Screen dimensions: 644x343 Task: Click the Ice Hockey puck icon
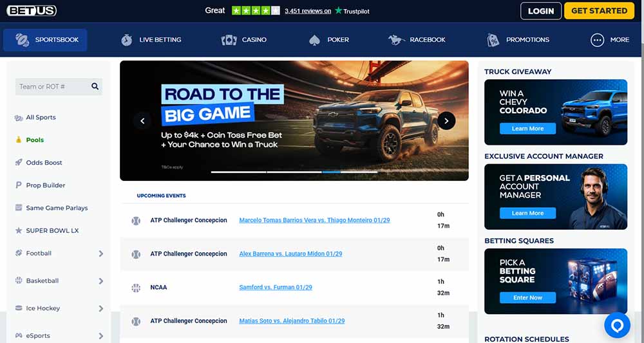(x=19, y=308)
